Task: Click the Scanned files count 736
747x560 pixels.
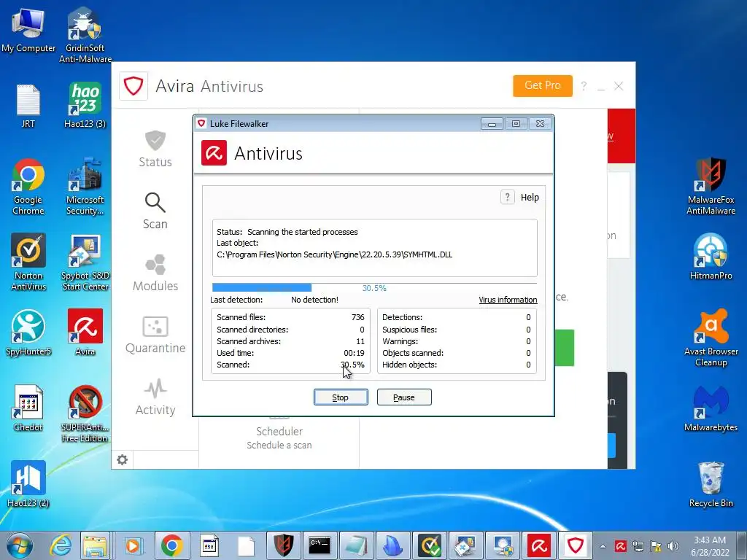Action: click(x=357, y=317)
